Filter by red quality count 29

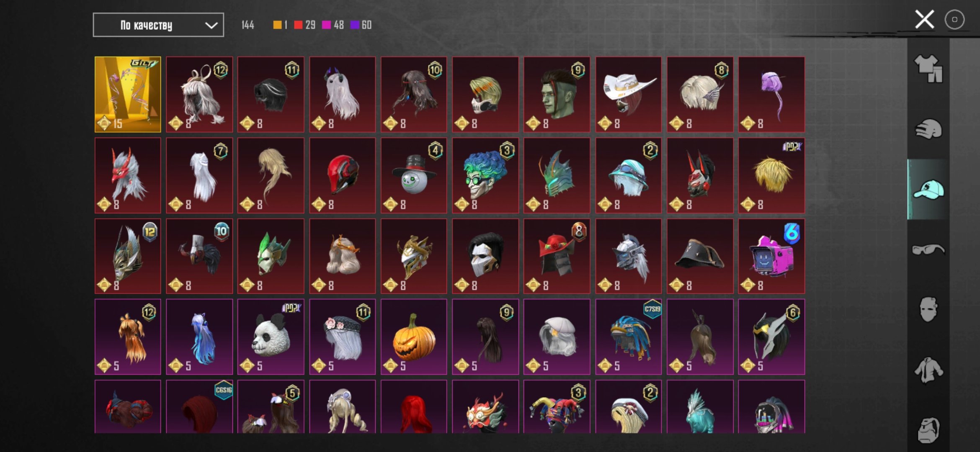click(x=305, y=25)
